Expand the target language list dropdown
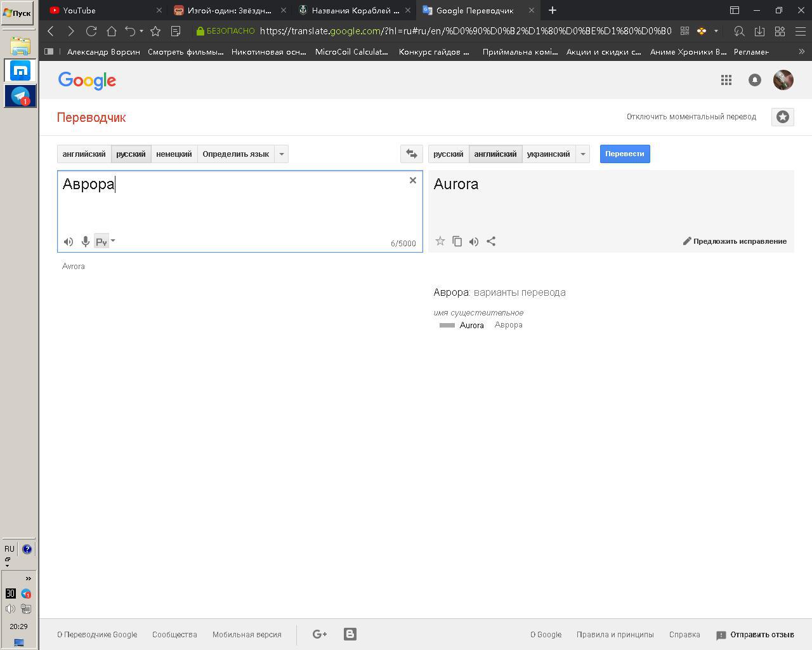This screenshot has width=812, height=650. click(x=582, y=154)
